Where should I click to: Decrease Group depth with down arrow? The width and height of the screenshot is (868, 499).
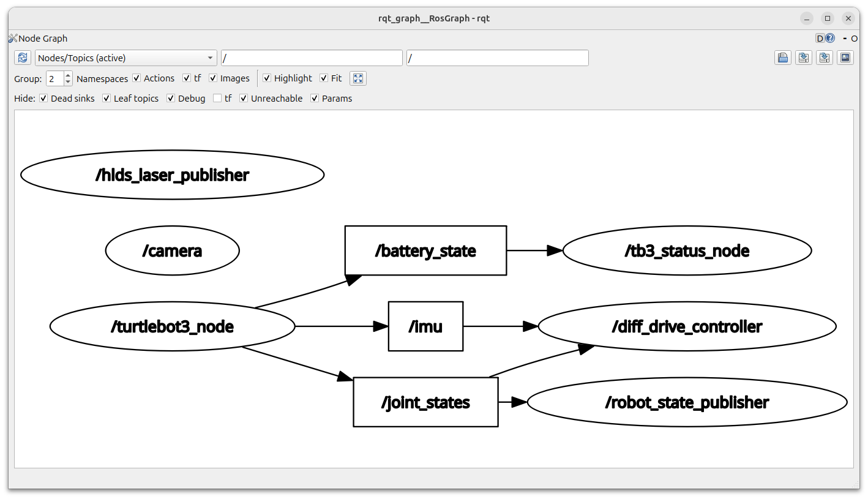(67, 82)
